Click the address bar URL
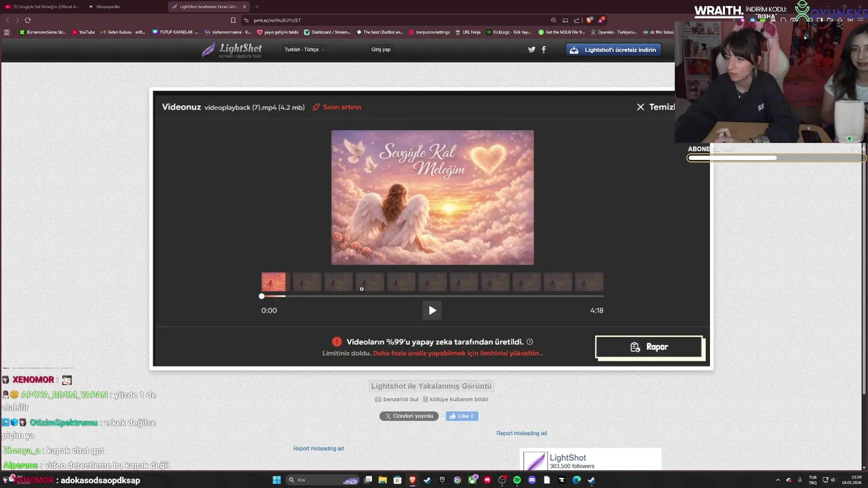Image resolution: width=868 pixels, height=488 pixels. 277,20
